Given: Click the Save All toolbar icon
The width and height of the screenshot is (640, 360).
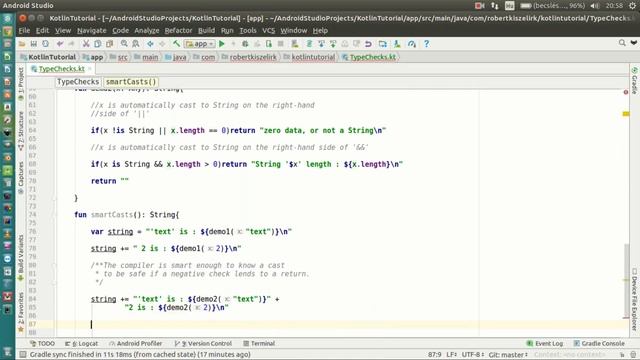Looking at the screenshot, I should click(33, 44).
